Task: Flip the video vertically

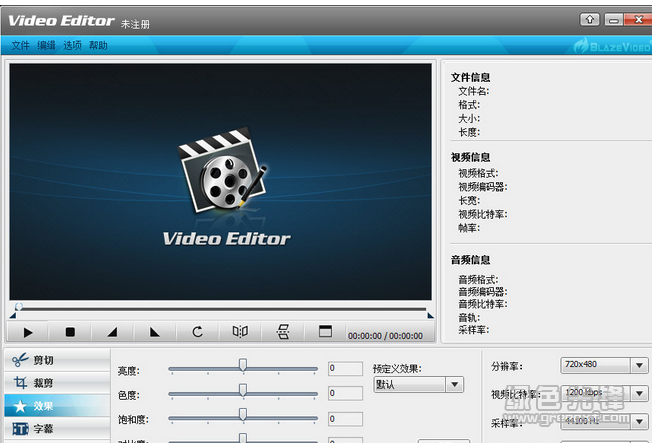Action: (283, 332)
